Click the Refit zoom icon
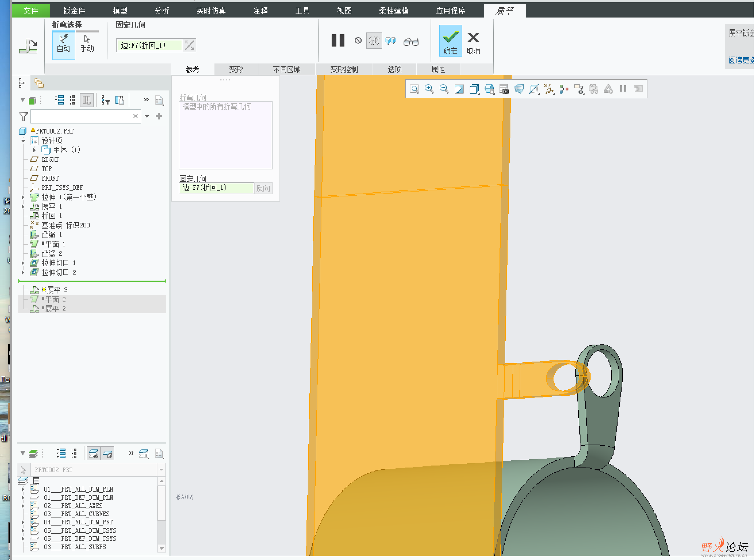 pos(414,89)
